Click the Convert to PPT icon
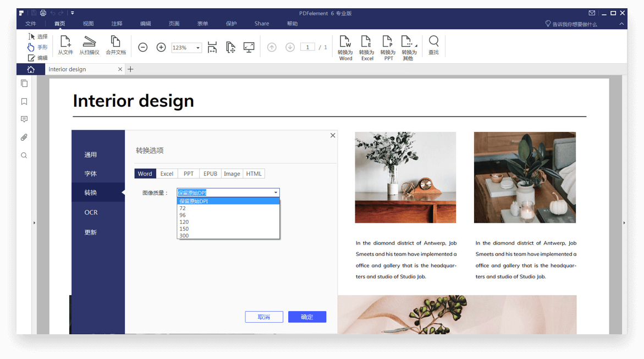644x359 pixels. coord(388,42)
